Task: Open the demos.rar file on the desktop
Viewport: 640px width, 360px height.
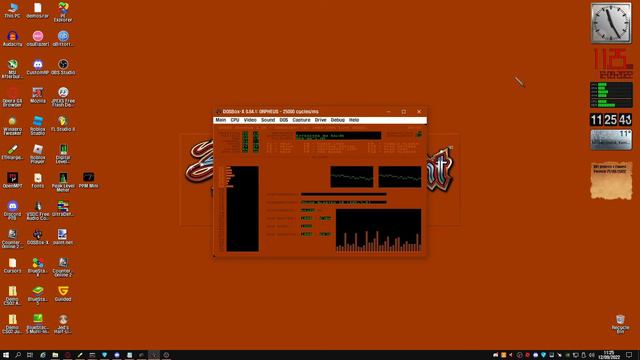Action: [x=38, y=10]
